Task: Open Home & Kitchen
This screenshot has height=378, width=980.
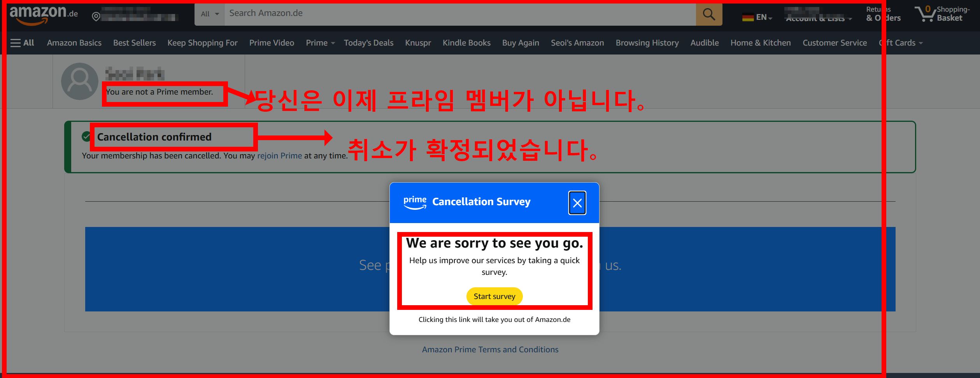Action: pos(761,43)
